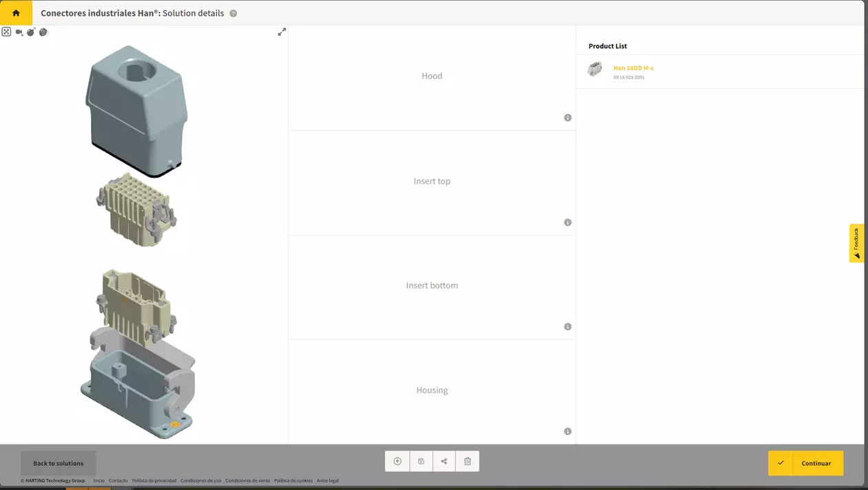Click the save solution icon at the bottom
Viewport: 868px width, 490px height.
coord(421,461)
